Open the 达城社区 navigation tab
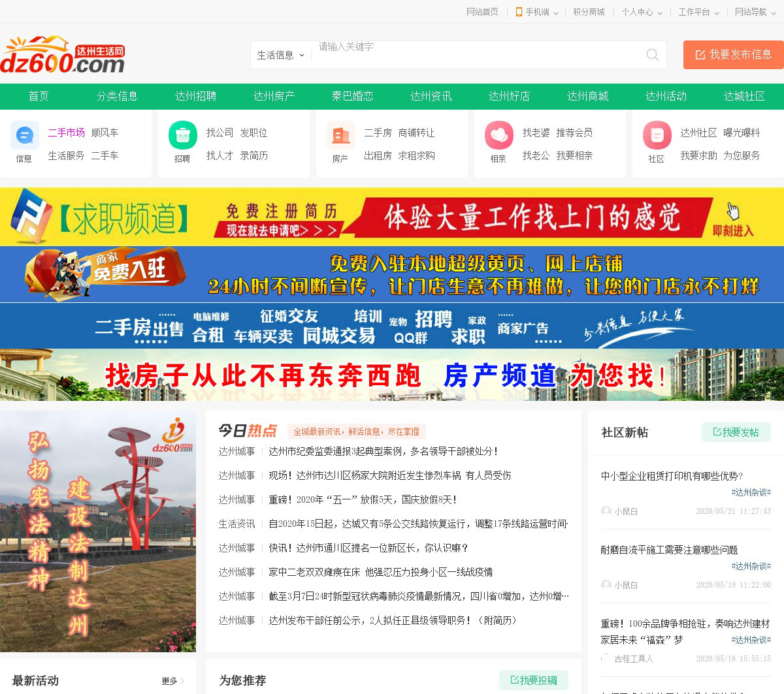 coord(744,96)
